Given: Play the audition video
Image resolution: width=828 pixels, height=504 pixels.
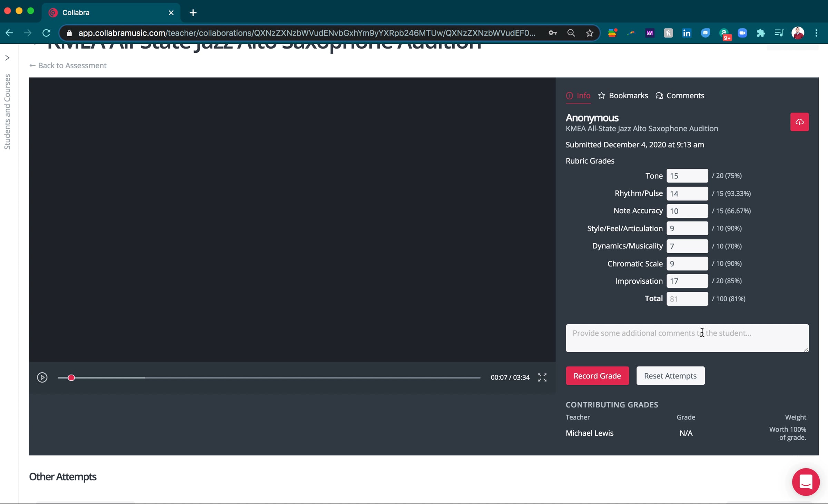Looking at the screenshot, I should click(x=42, y=377).
